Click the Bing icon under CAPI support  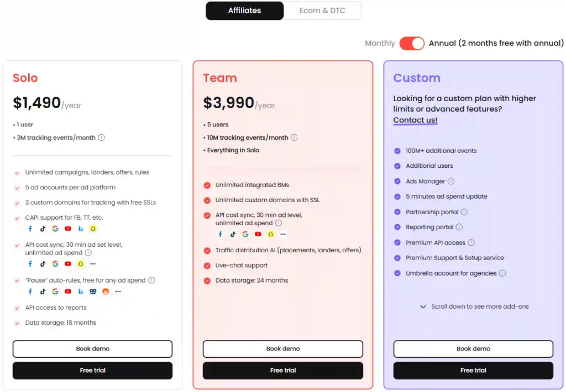[x=80, y=228]
